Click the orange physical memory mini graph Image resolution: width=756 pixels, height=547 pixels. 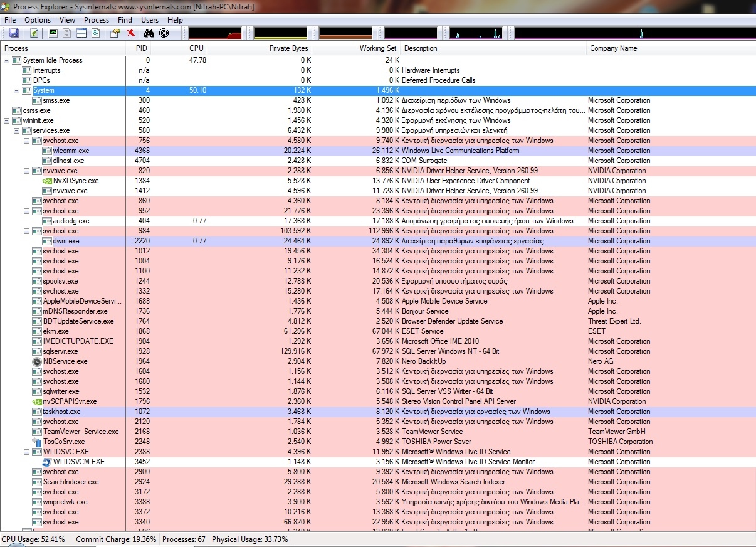pos(345,33)
